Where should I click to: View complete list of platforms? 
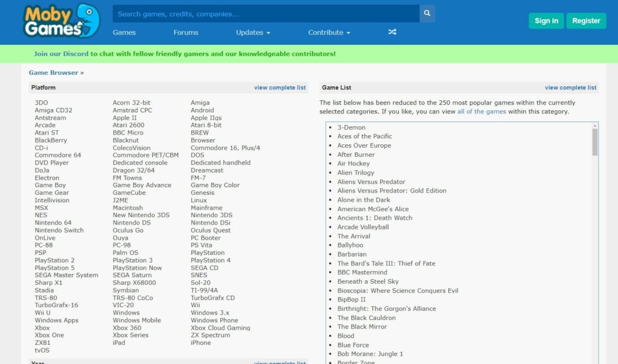point(280,88)
